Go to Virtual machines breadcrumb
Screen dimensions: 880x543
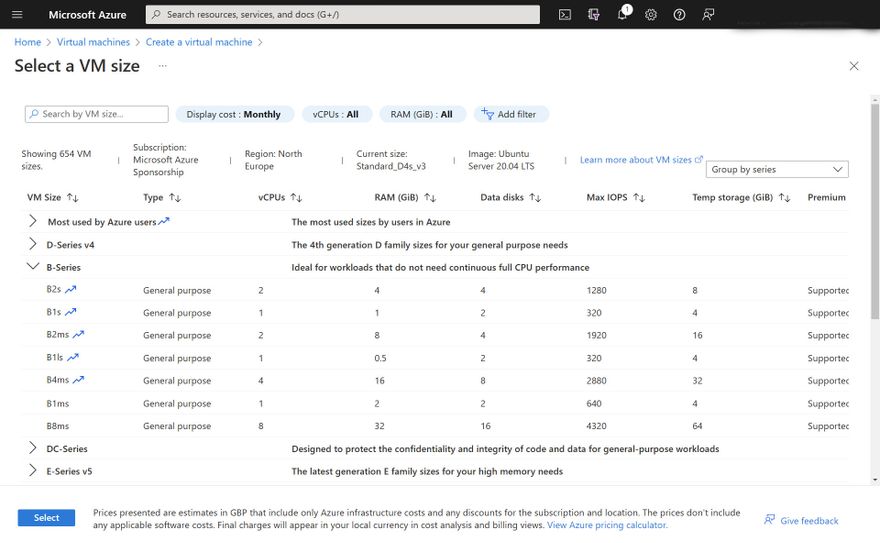(x=93, y=43)
